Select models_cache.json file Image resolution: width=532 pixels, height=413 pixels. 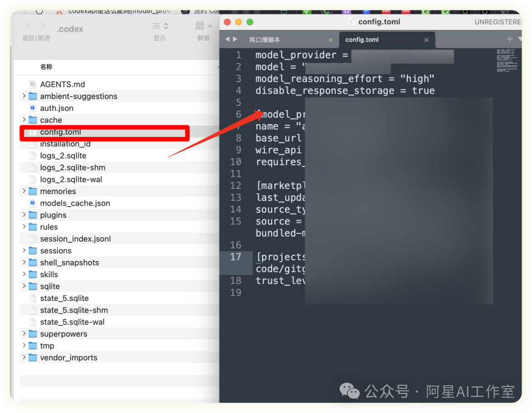coord(75,203)
